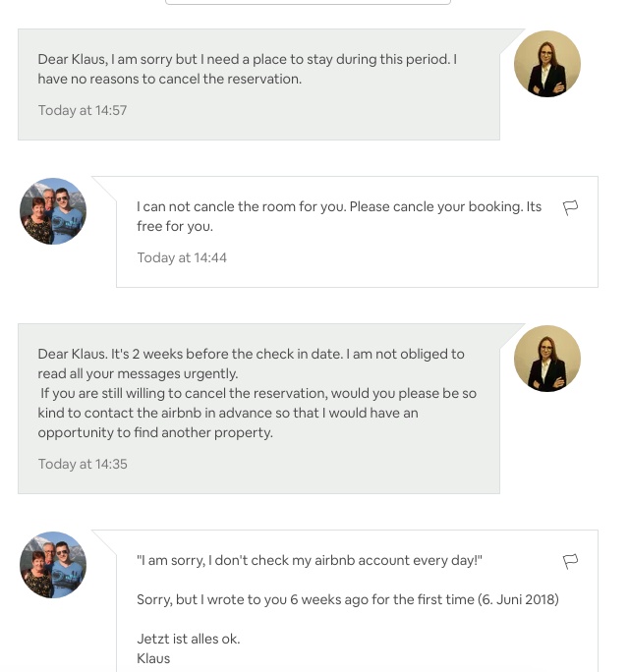Screen dimensions: 629x672
Task: Click the "Jetzt ist alles ok." line
Action: pyautogui.click(x=189, y=639)
